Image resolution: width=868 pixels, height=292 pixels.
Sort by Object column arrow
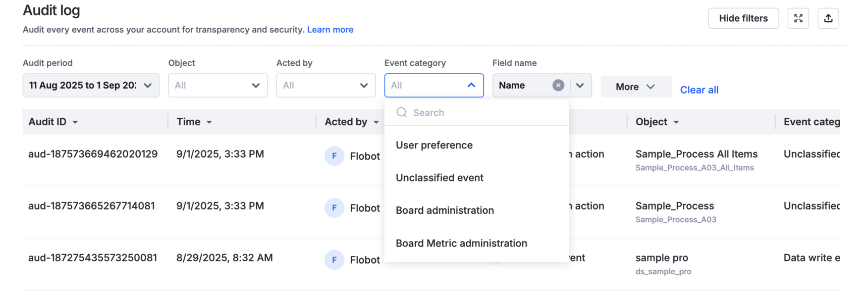(676, 122)
